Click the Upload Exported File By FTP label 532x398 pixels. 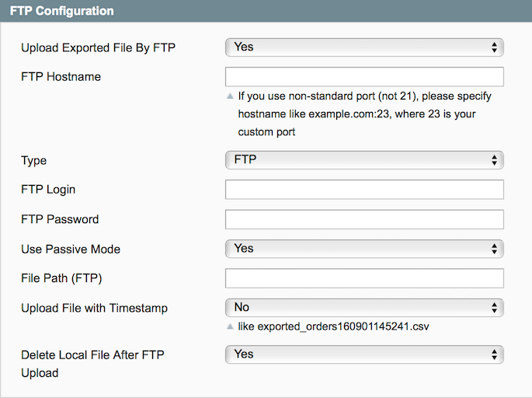[x=99, y=47]
